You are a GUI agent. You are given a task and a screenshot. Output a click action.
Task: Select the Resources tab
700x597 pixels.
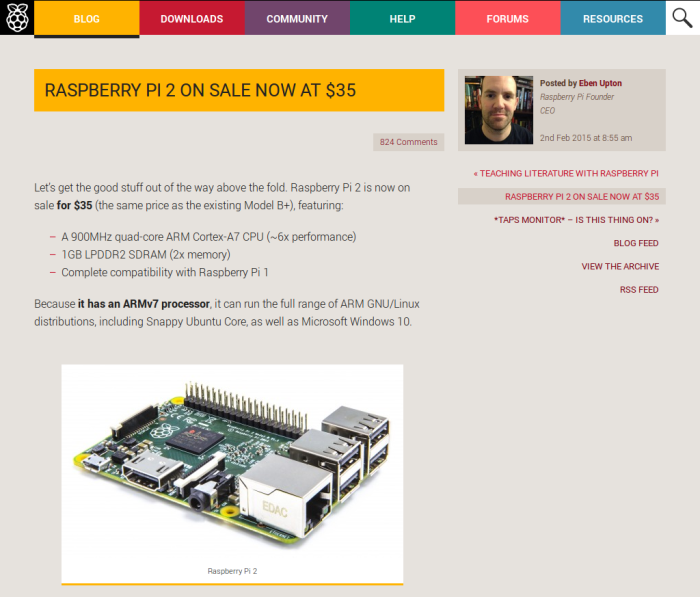(x=613, y=19)
